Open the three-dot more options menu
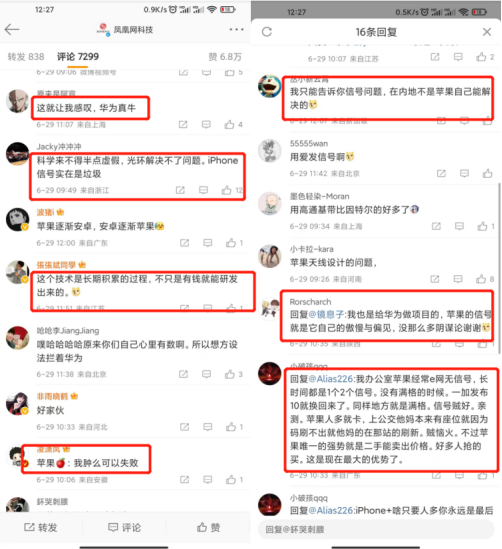The image size is (502, 549). point(236,29)
